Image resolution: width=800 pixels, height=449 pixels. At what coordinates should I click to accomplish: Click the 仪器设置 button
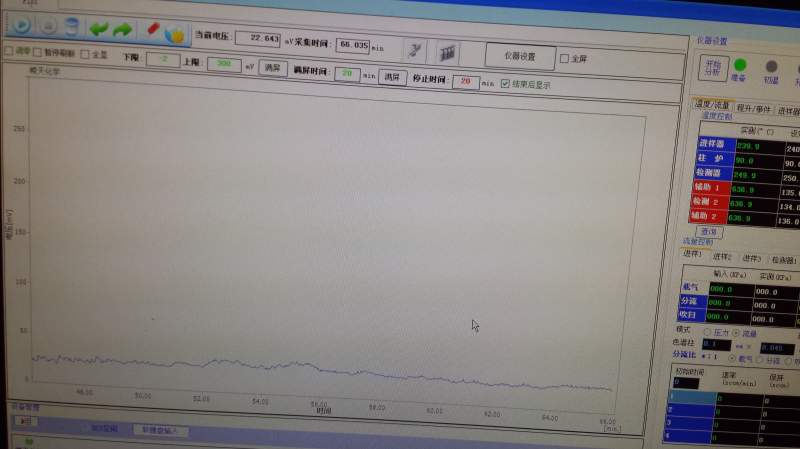[x=520, y=56]
